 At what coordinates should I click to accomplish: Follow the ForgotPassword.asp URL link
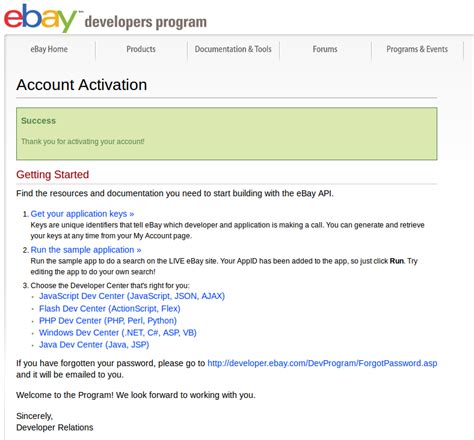point(322,363)
